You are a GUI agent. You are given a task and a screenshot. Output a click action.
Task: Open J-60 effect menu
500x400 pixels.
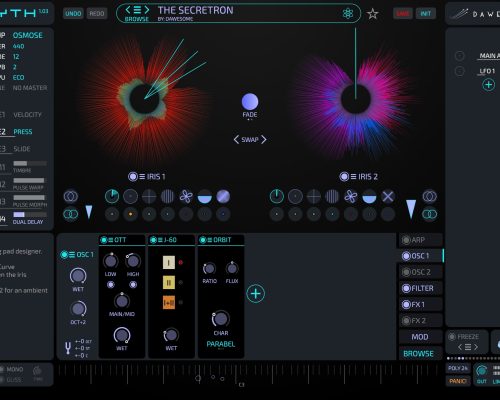(160, 240)
